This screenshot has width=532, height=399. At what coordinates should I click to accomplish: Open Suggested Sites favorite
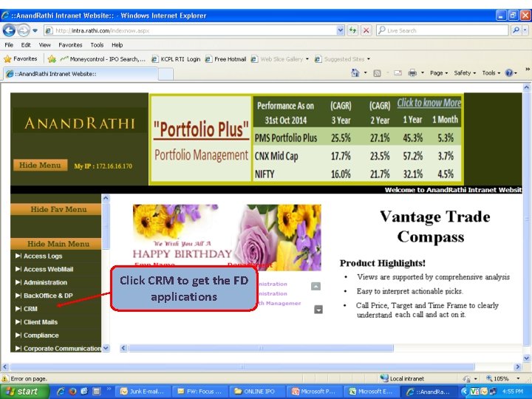click(x=342, y=59)
